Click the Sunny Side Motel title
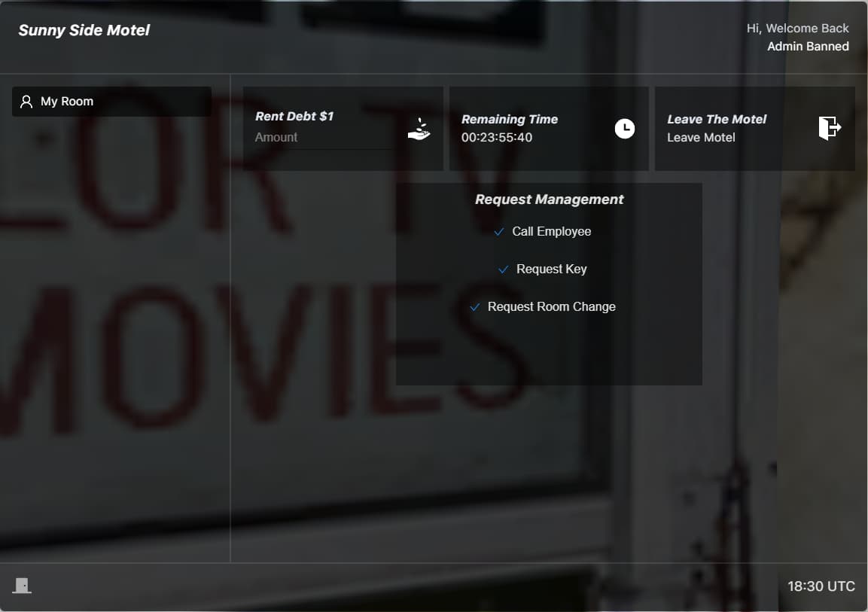Viewport: 868px width, 612px height. [x=84, y=30]
